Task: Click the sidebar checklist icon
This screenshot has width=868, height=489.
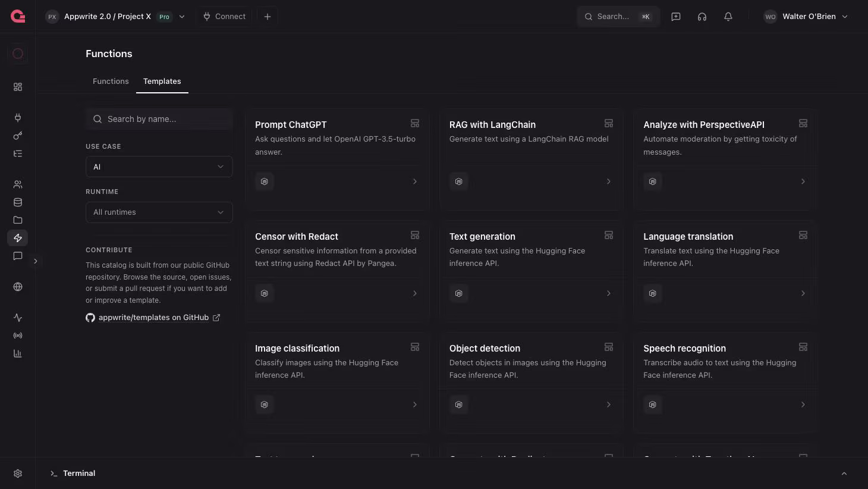Action: pos(18,153)
